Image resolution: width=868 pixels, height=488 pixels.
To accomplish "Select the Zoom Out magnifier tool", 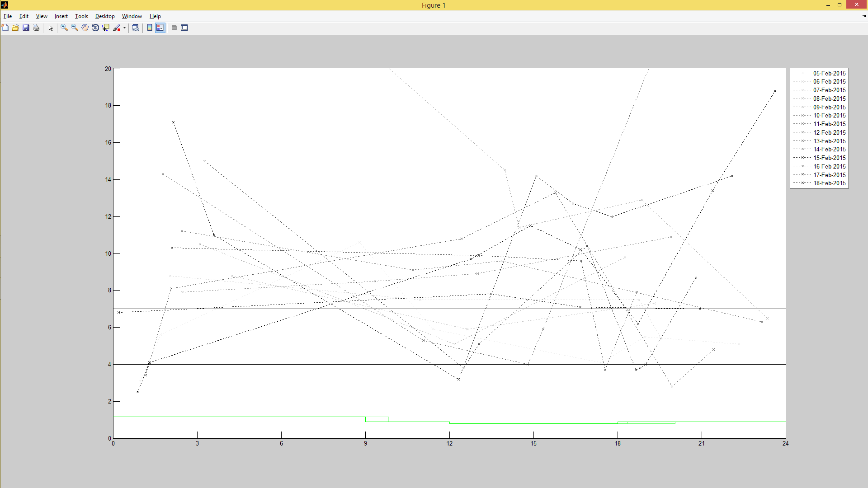I will (75, 28).
